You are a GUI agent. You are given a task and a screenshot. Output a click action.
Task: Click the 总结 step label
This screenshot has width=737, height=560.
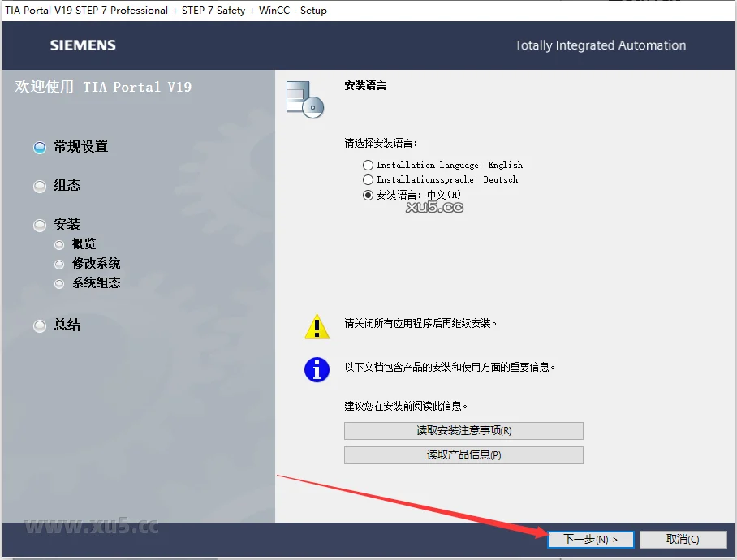[67, 325]
